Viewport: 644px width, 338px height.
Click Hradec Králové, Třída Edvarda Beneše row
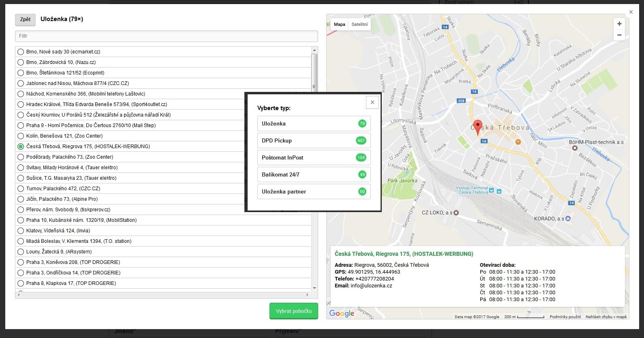tap(163, 104)
